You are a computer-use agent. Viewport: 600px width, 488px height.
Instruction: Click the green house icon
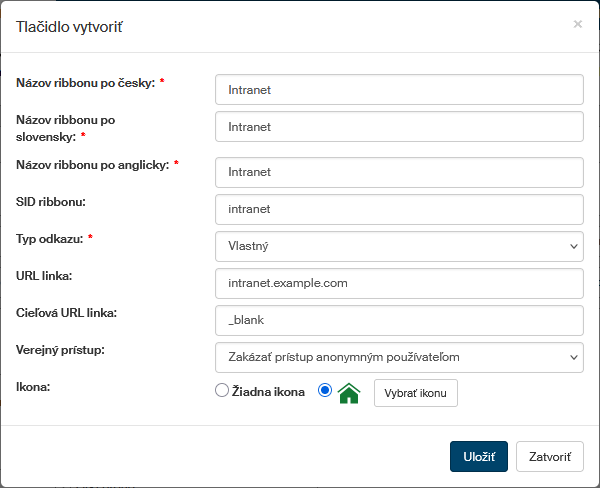349,393
